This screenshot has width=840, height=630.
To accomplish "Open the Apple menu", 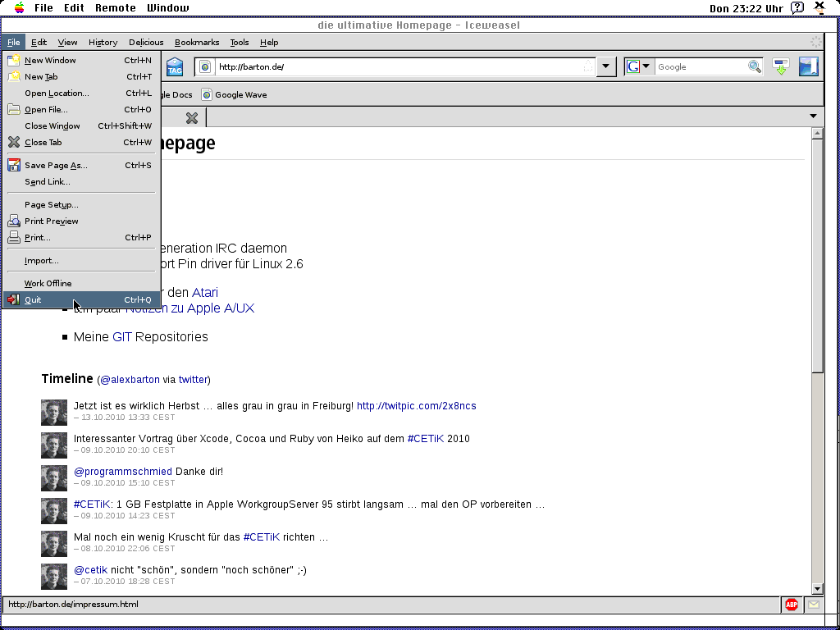I will tap(20, 7).
